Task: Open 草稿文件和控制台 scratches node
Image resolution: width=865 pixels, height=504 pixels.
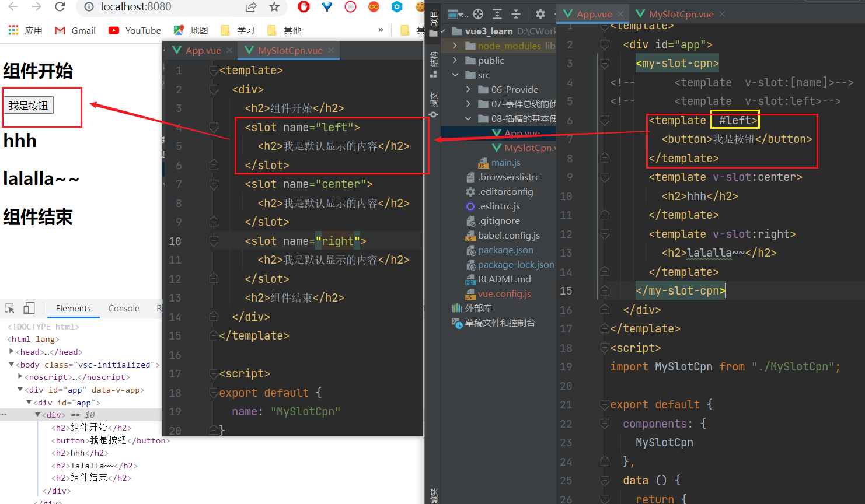Action: coord(493,323)
